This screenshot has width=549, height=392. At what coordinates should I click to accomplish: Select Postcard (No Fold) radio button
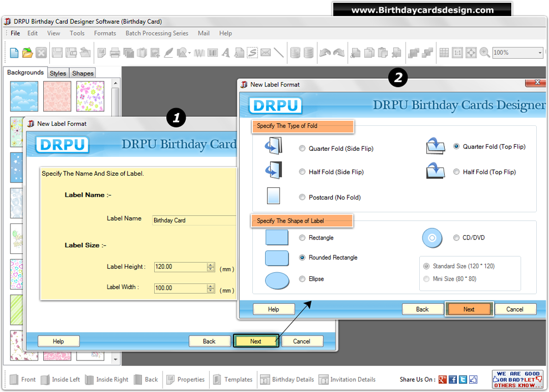[x=302, y=197]
